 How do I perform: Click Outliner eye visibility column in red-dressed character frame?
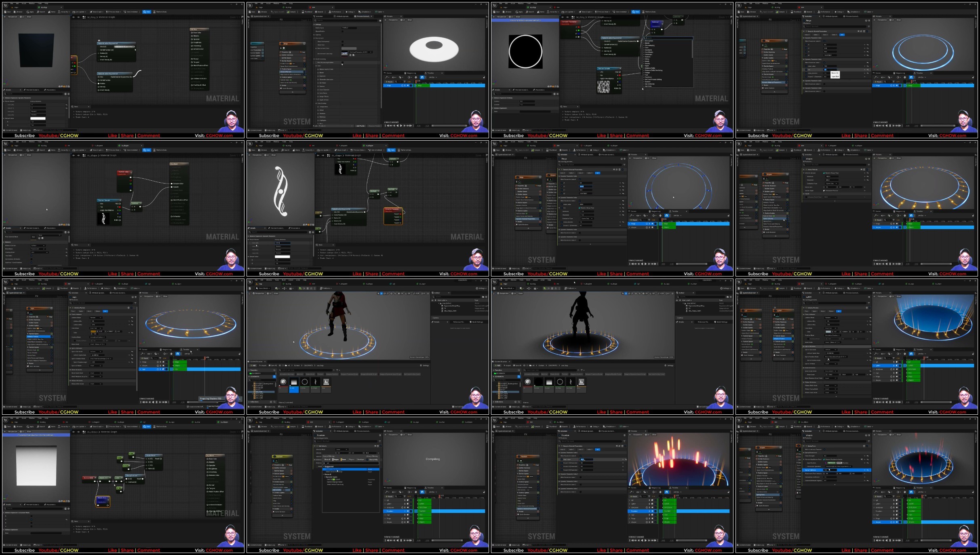pos(432,300)
